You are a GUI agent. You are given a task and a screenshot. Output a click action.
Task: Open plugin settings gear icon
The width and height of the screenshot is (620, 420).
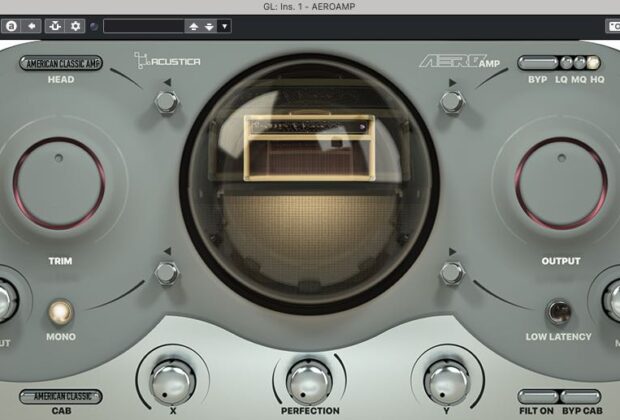click(x=75, y=26)
